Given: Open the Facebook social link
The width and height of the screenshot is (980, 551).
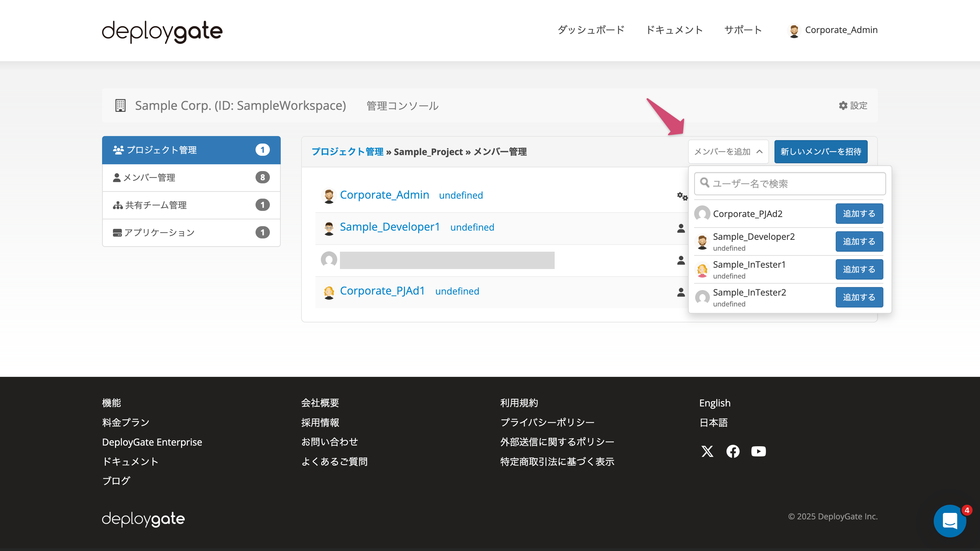Looking at the screenshot, I should pyautogui.click(x=733, y=451).
